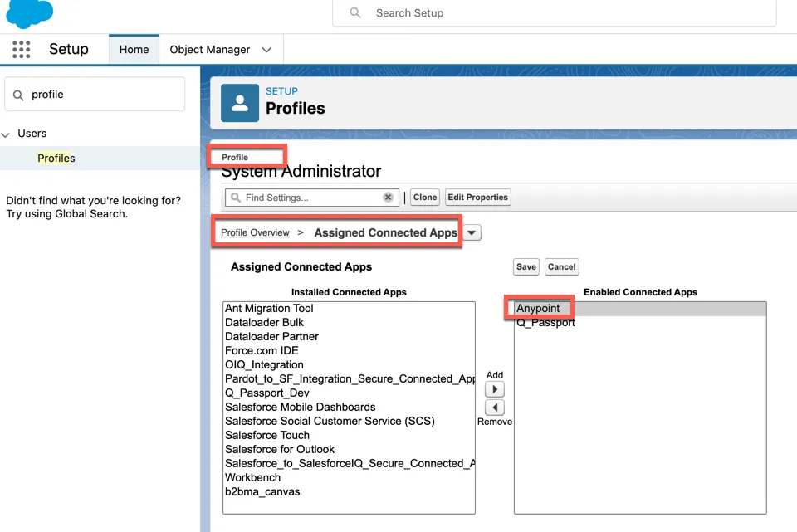Click the Cancel button
797x532 pixels.
click(x=562, y=266)
